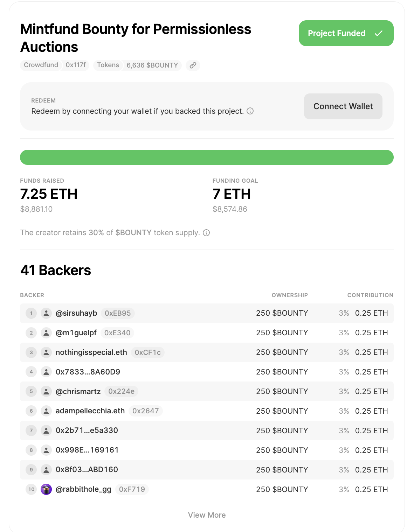
Task: Click the 0xE340 address badge
Action: (117, 333)
